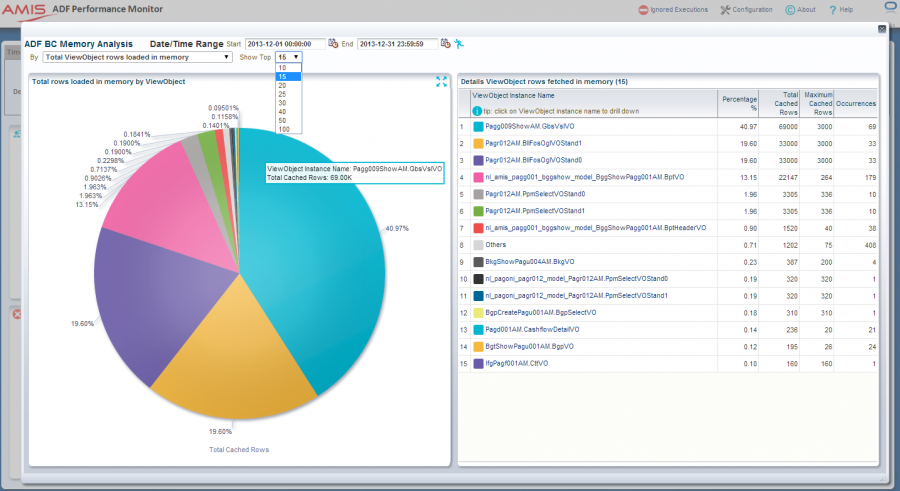Click the Ignored Executions icon
The width and height of the screenshot is (900, 491).
click(643, 10)
